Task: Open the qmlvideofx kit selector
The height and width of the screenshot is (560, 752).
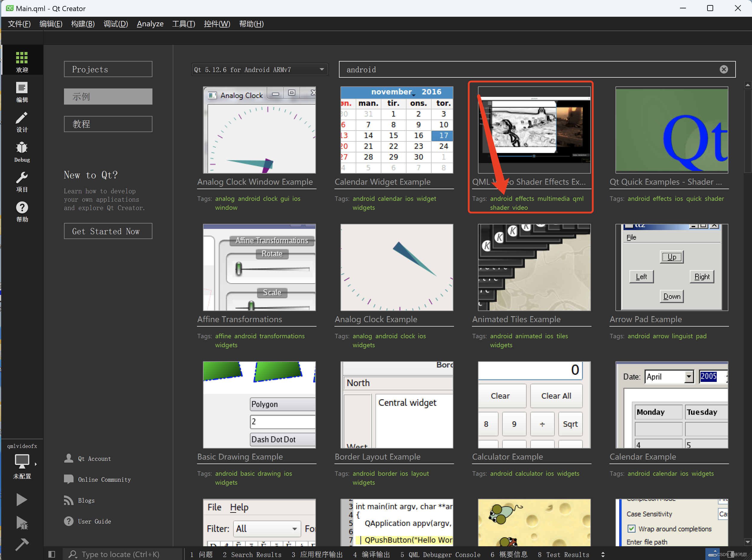Action: click(x=22, y=461)
